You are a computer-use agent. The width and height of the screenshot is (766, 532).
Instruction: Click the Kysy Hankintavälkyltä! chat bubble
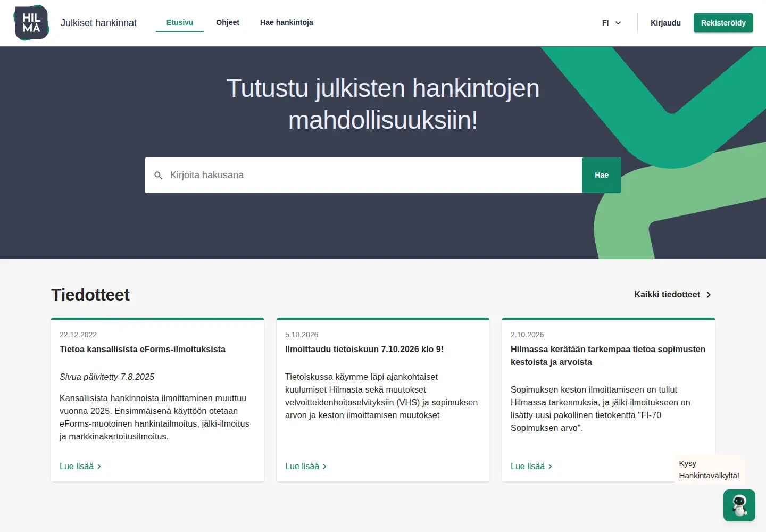pyautogui.click(x=709, y=469)
